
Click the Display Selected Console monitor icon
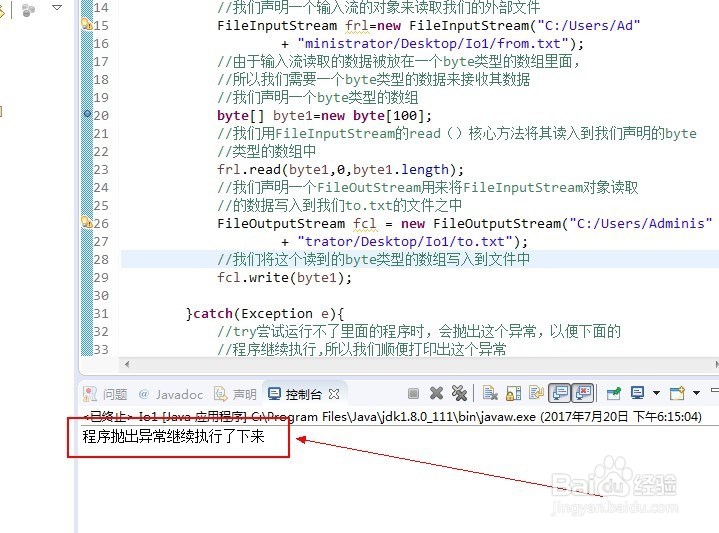[637, 393]
